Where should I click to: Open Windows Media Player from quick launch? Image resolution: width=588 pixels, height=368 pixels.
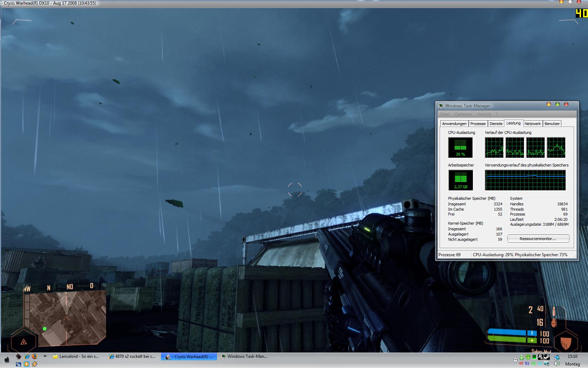tap(27, 364)
